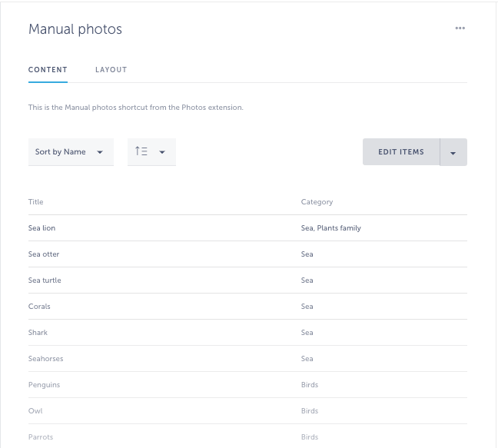Expand the sort direction dropdown arrow

click(162, 152)
